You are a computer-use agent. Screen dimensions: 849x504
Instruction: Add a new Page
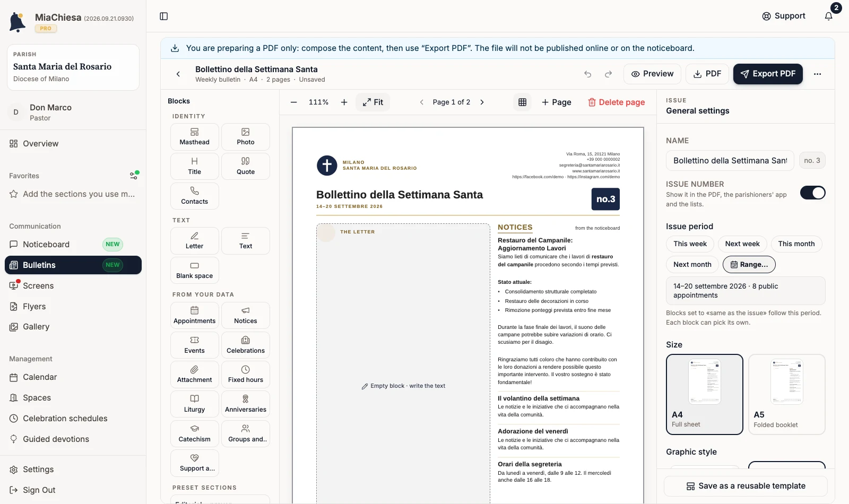[x=556, y=102]
